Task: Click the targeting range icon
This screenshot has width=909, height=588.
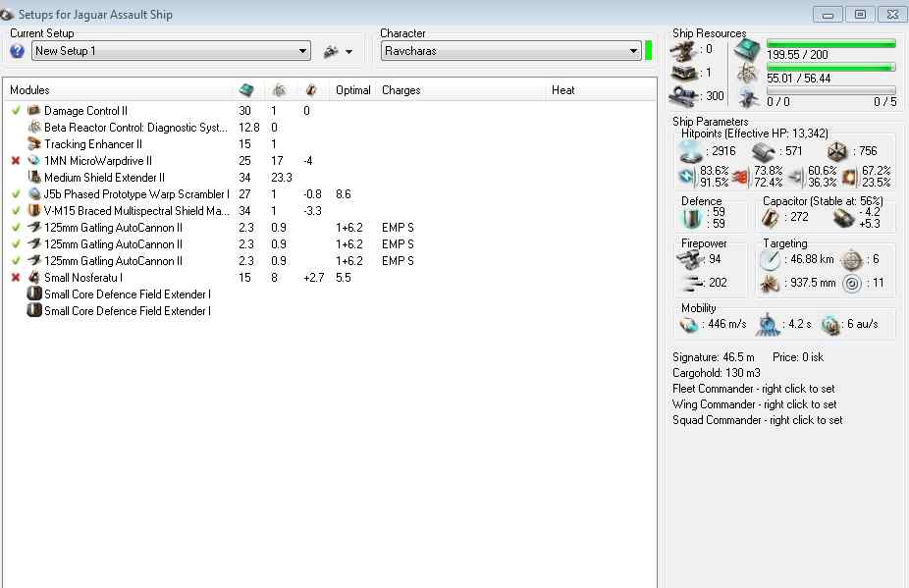Action: [770, 260]
